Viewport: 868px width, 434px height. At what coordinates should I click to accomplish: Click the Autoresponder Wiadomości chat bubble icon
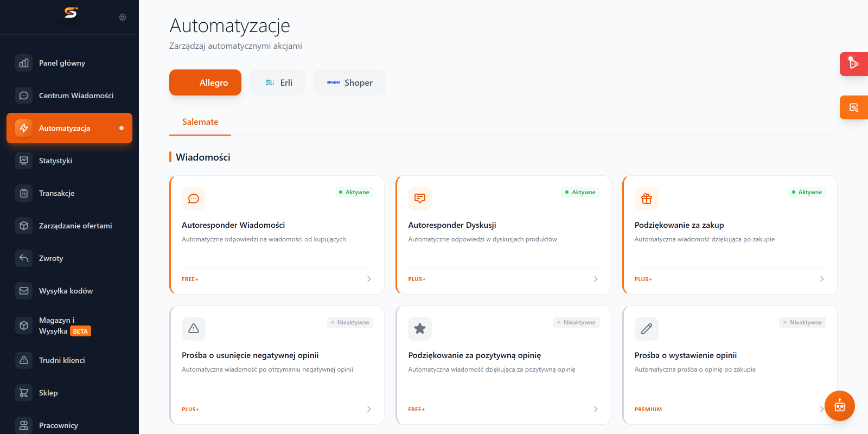click(x=194, y=199)
